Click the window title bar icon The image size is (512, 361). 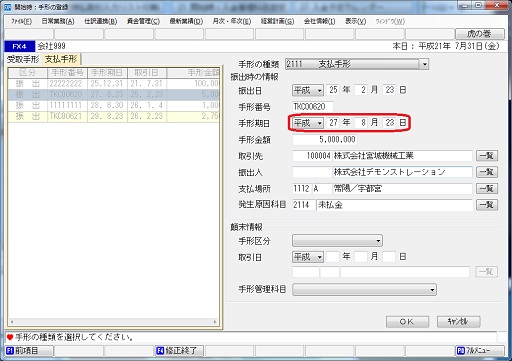tap(8, 7)
